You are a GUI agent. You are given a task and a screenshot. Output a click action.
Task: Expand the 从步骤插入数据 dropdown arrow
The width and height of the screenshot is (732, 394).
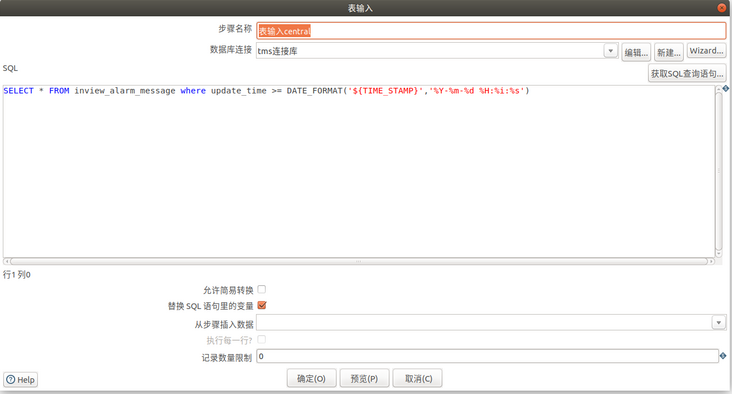(718, 322)
